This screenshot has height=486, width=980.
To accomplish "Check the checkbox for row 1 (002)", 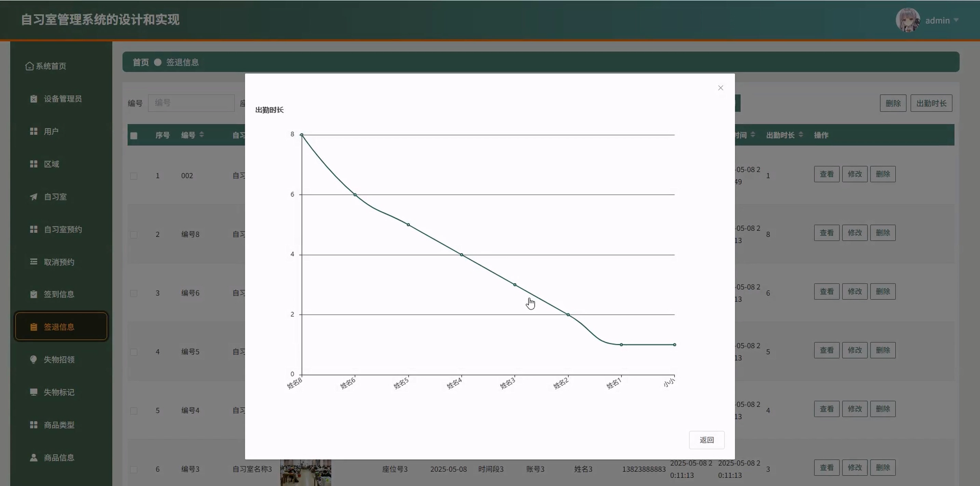I will pos(134,176).
